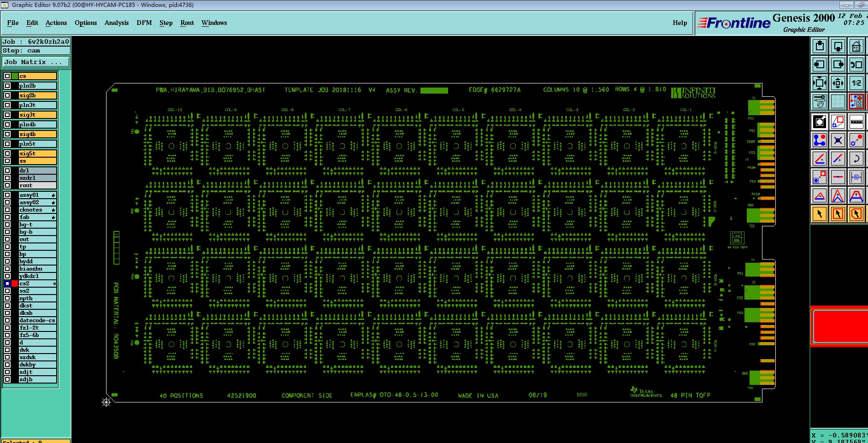This screenshot has height=443, width=868.
Task: Select the cknotes layer name
Action: click(x=38, y=210)
